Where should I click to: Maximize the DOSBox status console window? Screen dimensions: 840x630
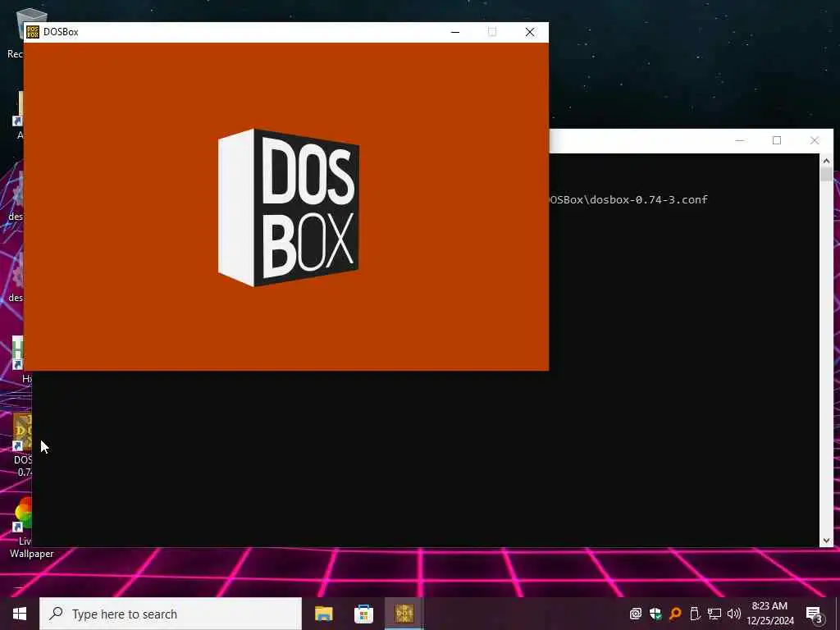(777, 140)
